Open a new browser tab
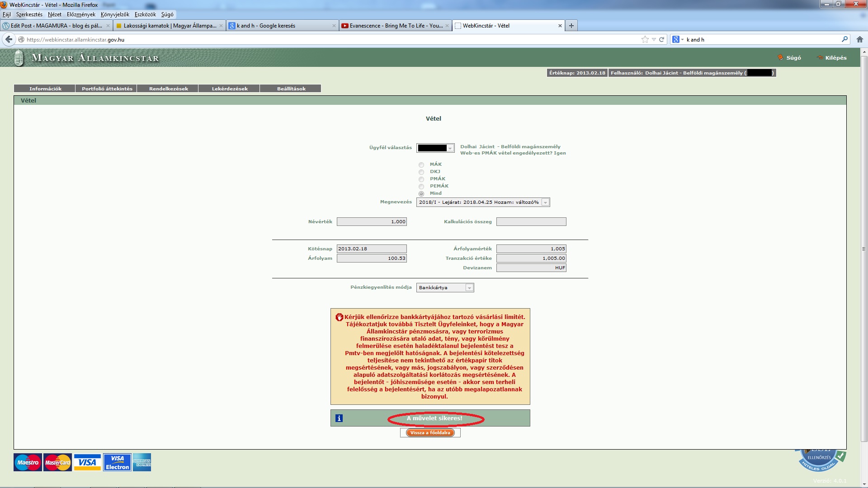868x488 pixels. tap(571, 26)
